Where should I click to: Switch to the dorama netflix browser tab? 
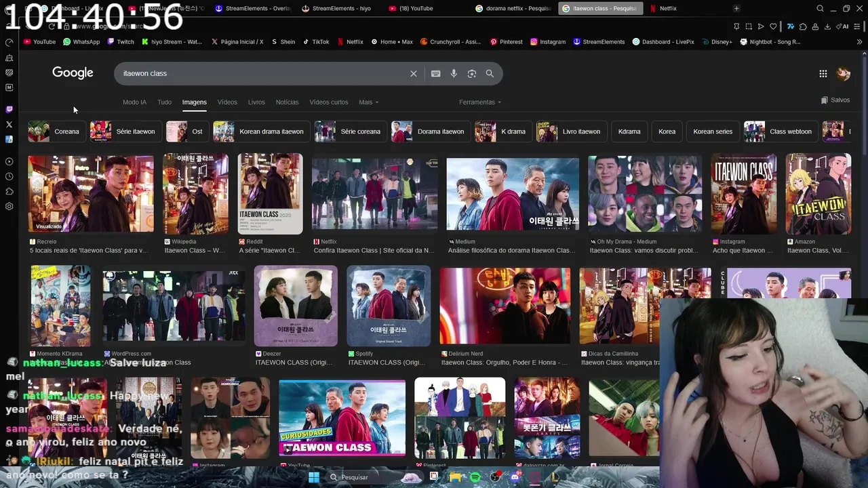pyautogui.click(x=513, y=8)
